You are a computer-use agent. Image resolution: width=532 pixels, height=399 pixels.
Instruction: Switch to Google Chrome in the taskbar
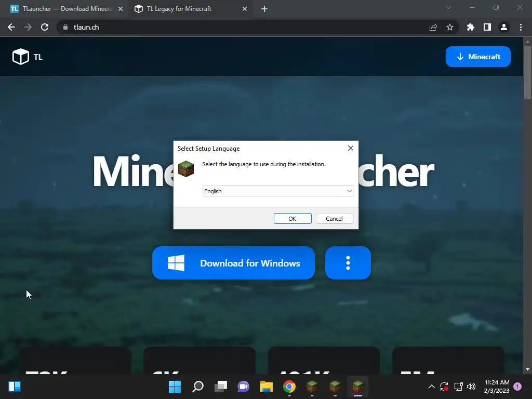(x=289, y=387)
